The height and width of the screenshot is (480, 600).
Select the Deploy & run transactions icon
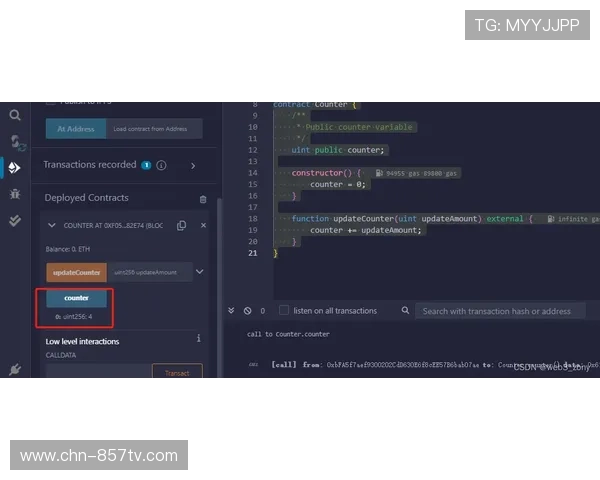[15, 168]
